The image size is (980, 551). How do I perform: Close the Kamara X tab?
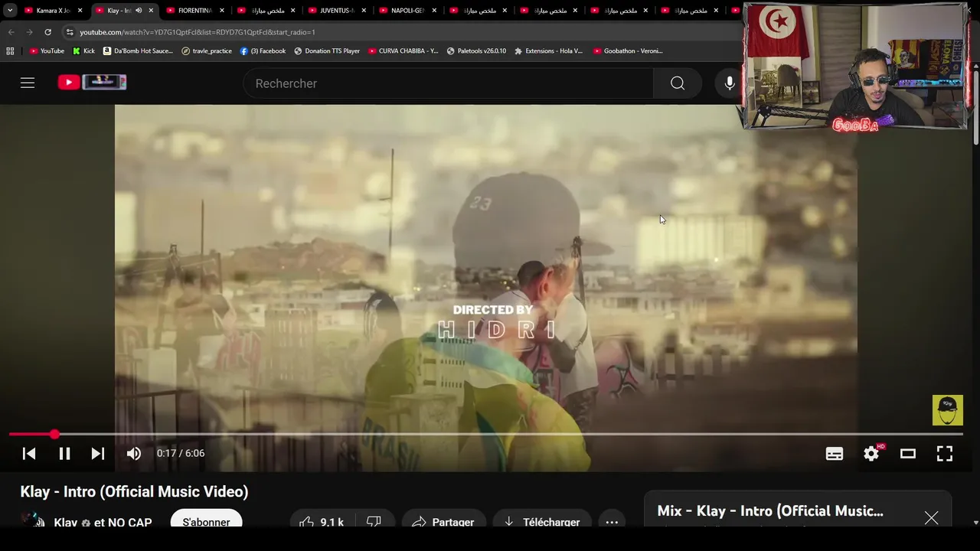[x=80, y=11]
